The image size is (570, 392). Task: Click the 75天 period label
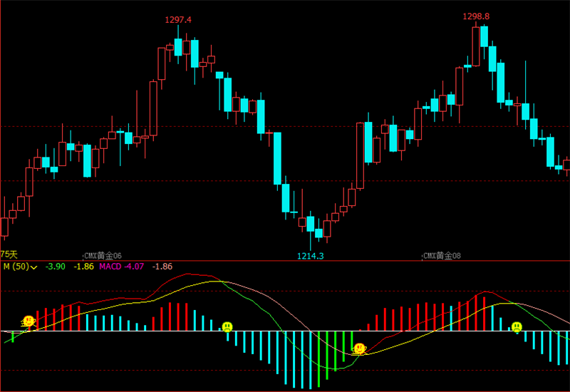(x=9, y=254)
